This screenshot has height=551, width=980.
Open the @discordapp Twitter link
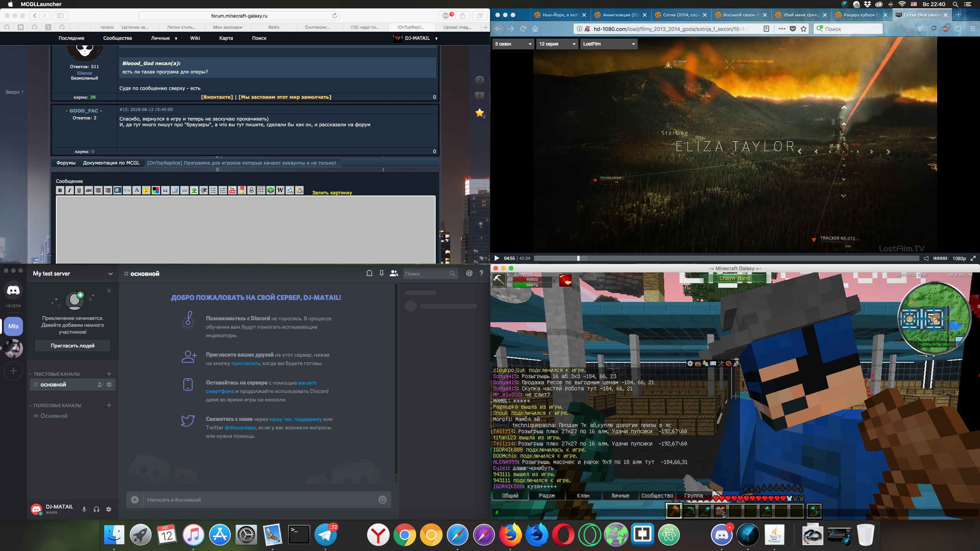tap(240, 427)
